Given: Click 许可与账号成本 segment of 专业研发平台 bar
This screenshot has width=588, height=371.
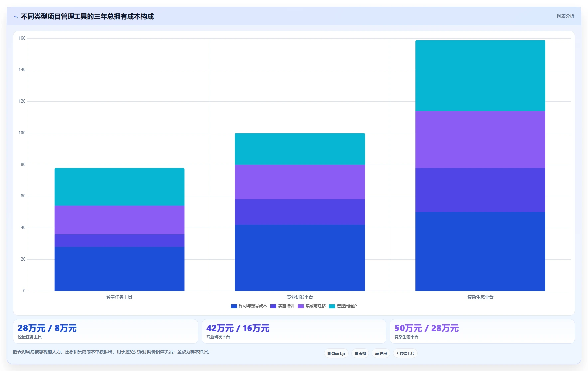Looking at the screenshot, I should [300, 258].
